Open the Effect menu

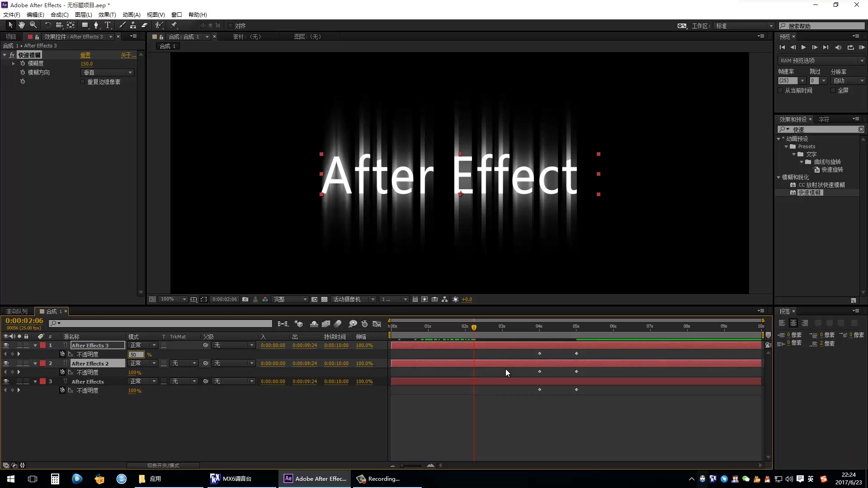point(107,14)
